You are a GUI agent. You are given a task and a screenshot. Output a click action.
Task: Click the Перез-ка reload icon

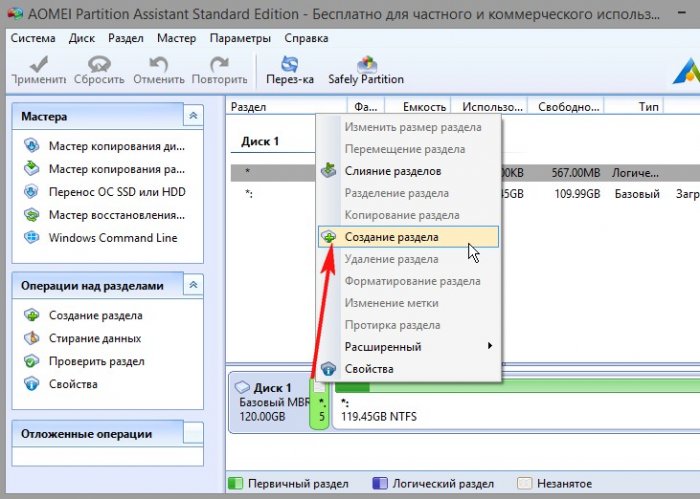pos(289,64)
